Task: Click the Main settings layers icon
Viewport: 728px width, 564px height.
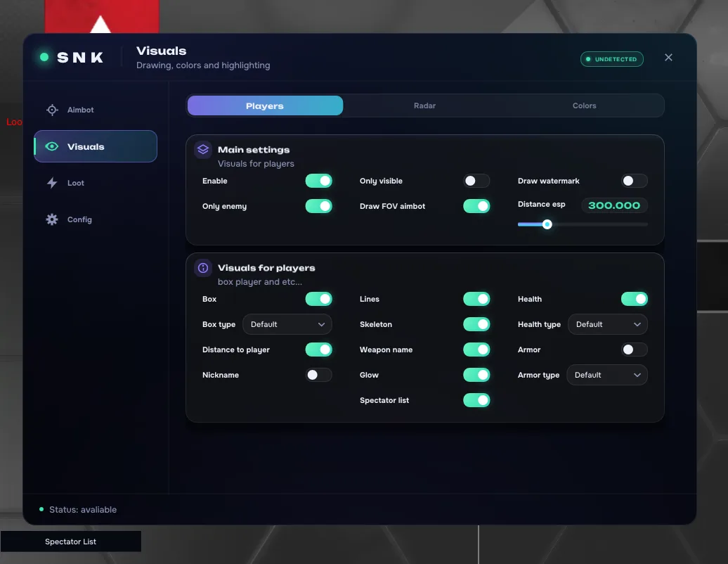Action: click(x=203, y=150)
